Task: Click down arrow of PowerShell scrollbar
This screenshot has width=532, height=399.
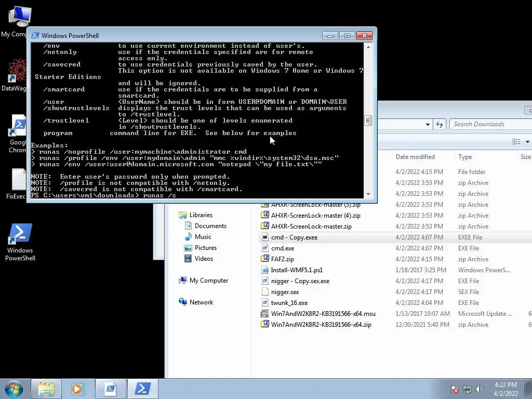Action: coord(368,194)
